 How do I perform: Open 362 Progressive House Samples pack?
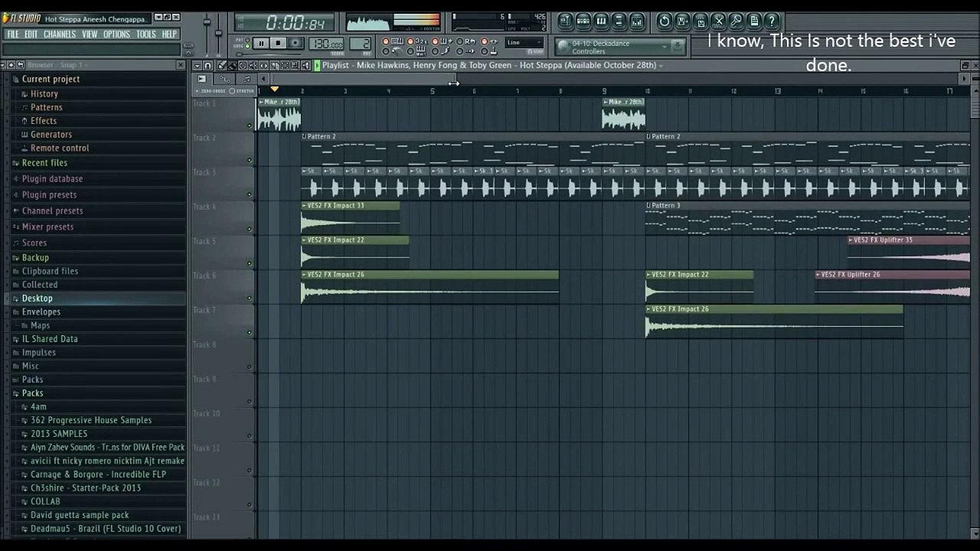[91, 420]
